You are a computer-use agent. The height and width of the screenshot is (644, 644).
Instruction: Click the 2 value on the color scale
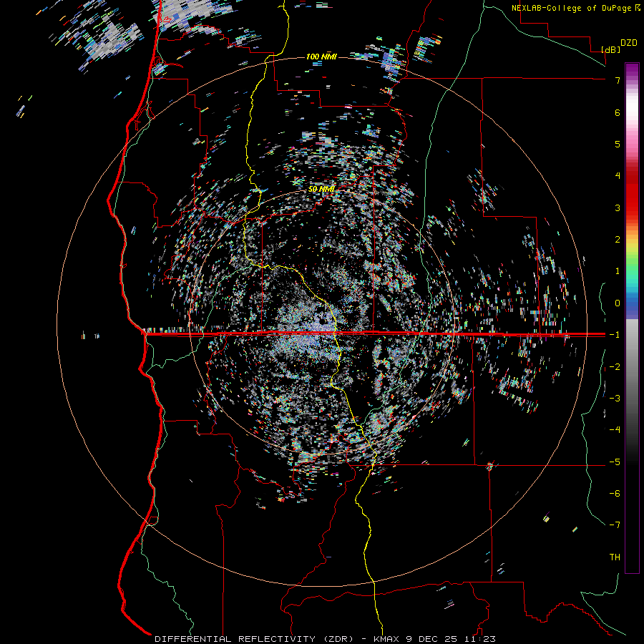tap(618, 240)
